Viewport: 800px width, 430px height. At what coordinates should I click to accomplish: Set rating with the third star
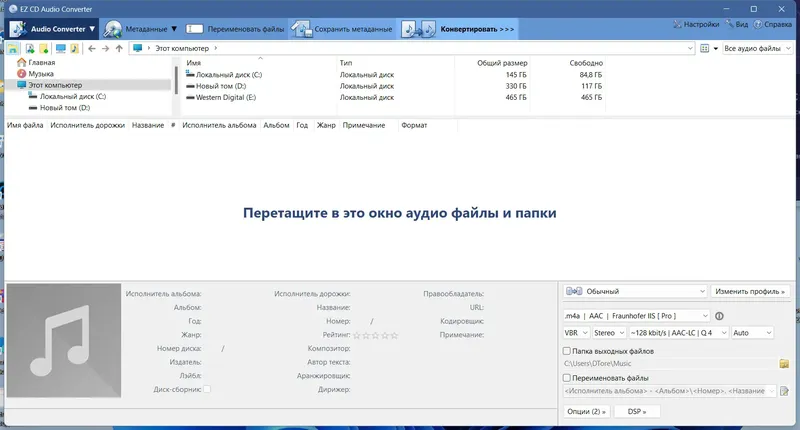376,335
